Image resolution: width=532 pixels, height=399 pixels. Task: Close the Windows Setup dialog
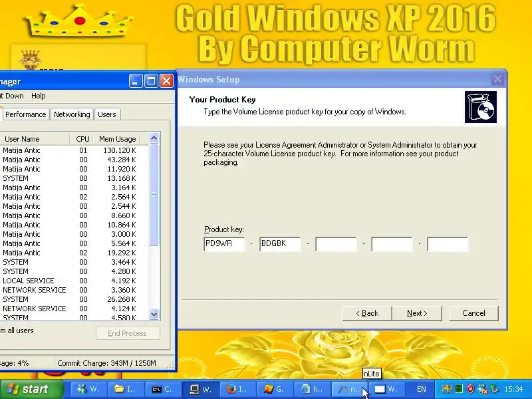point(497,79)
